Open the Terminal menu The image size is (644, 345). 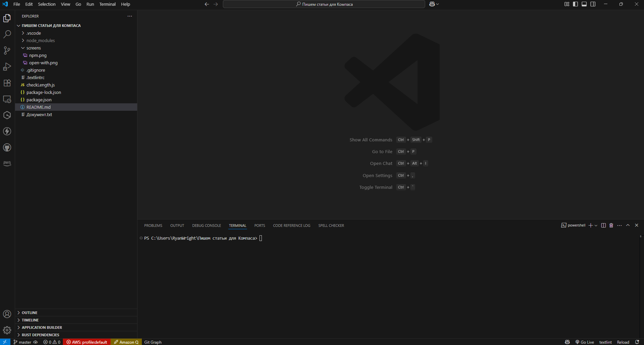click(107, 4)
